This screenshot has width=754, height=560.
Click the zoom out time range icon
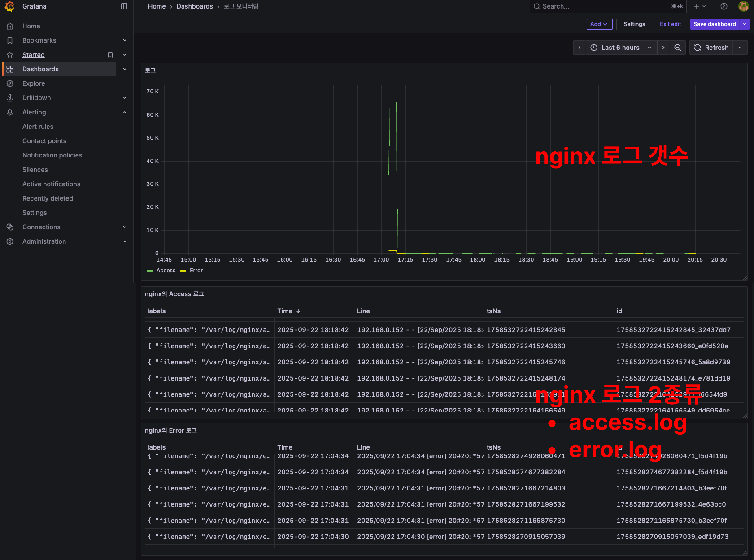pos(678,48)
